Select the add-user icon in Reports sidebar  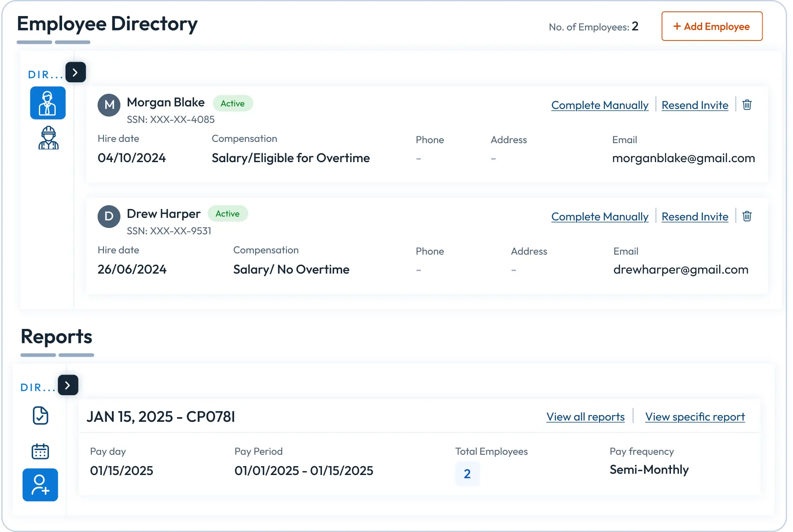coord(40,485)
